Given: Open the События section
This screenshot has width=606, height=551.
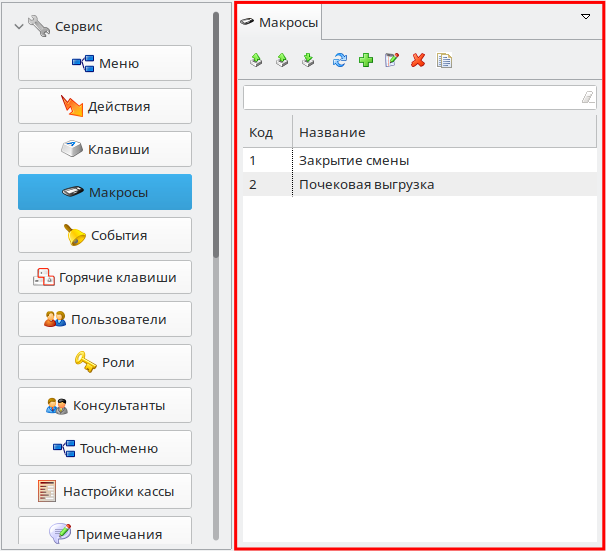Looking at the screenshot, I should click(x=105, y=235).
